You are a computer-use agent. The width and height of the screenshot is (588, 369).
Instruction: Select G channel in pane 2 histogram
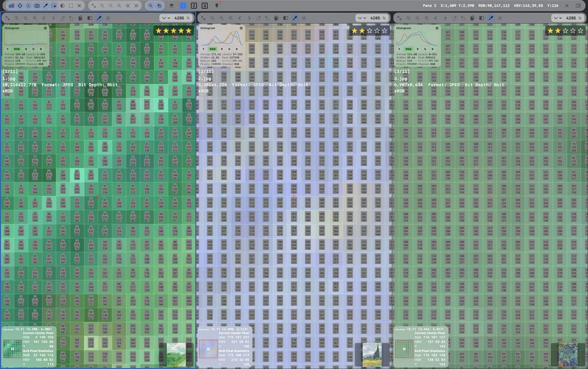(x=229, y=49)
